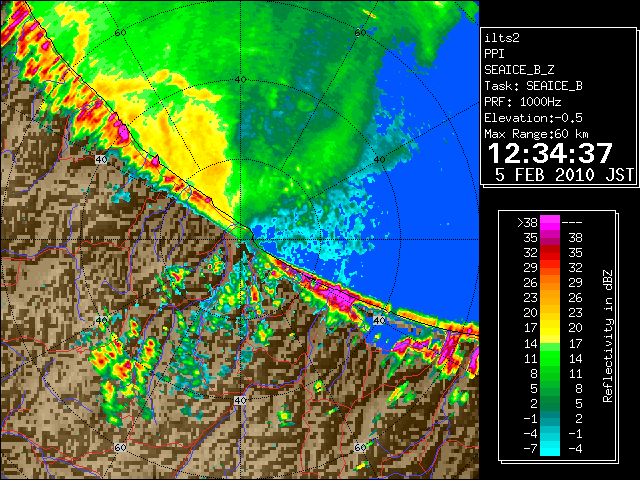The width and height of the screenshot is (640, 480).
Task: Click the "-7" legend value
Action: coord(530,449)
